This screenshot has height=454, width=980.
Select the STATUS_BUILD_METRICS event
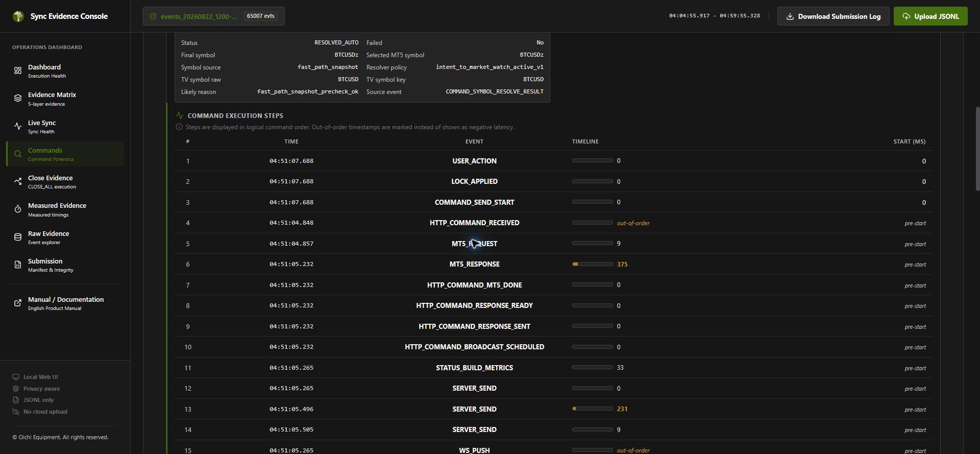tap(474, 368)
